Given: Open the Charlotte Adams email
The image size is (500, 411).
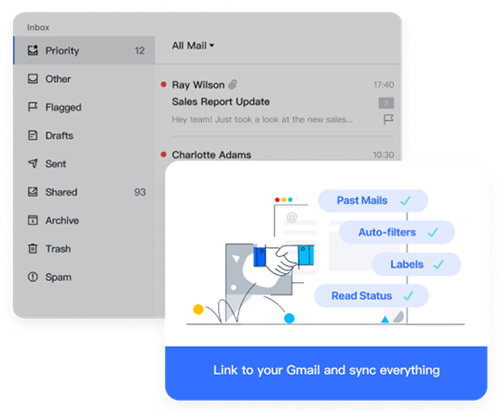Looking at the screenshot, I should click(278, 155).
